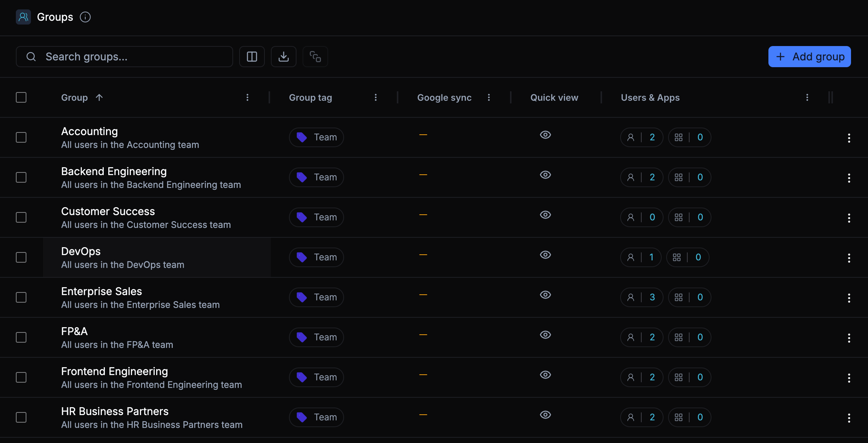Image resolution: width=868 pixels, height=443 pixels.
Task: Click the Add group button
Action: click(x=810, y=57)
